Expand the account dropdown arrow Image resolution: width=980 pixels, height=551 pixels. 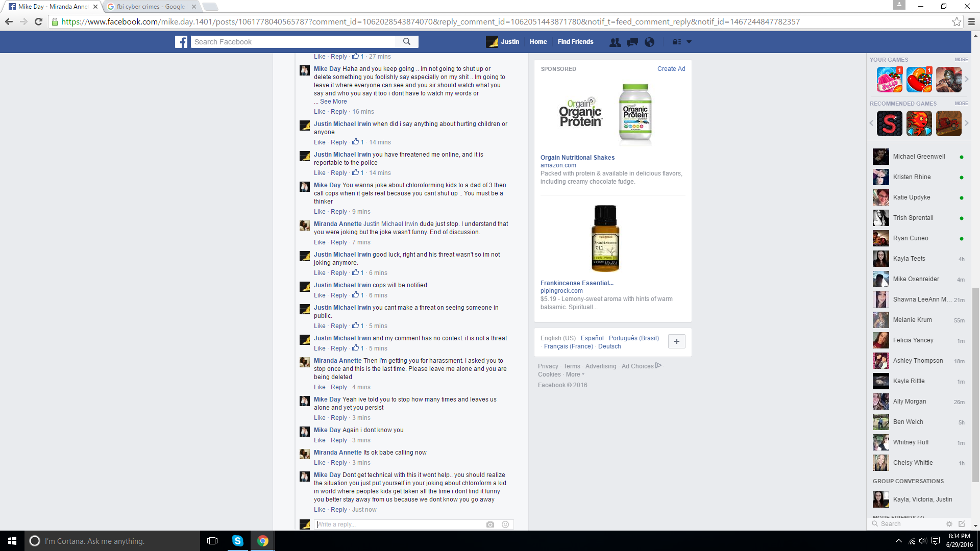click(x=689, y=42)
